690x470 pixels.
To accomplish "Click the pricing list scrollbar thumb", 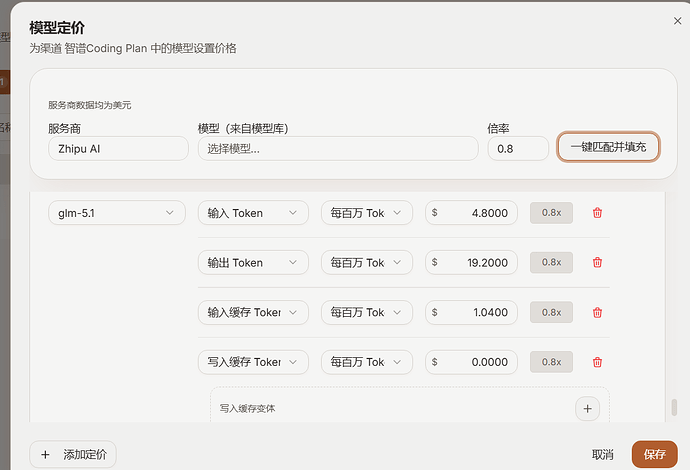I will point(674,407).
